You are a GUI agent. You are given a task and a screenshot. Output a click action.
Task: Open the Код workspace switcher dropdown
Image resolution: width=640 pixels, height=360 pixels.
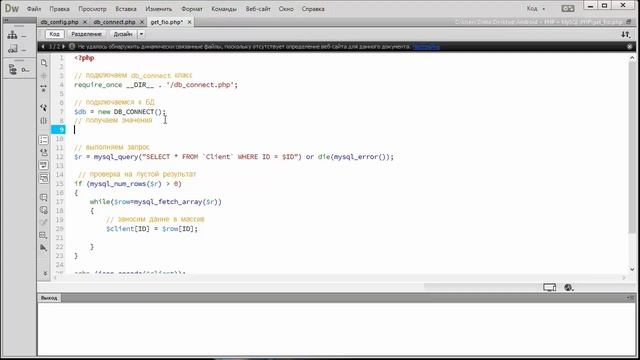[x=536, y=9]
